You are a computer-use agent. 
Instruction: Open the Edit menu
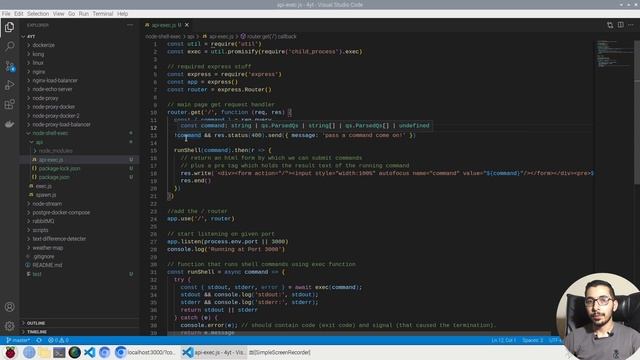19,13
